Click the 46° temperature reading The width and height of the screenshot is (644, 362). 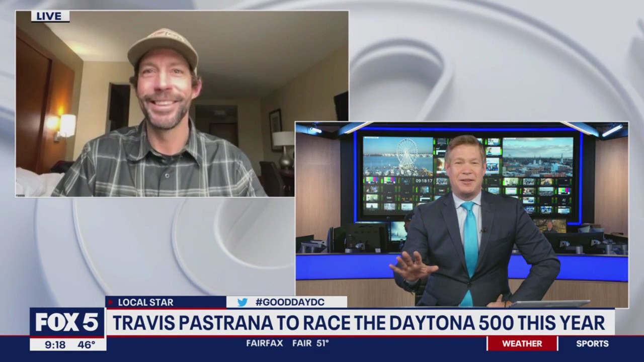point(87,344)
